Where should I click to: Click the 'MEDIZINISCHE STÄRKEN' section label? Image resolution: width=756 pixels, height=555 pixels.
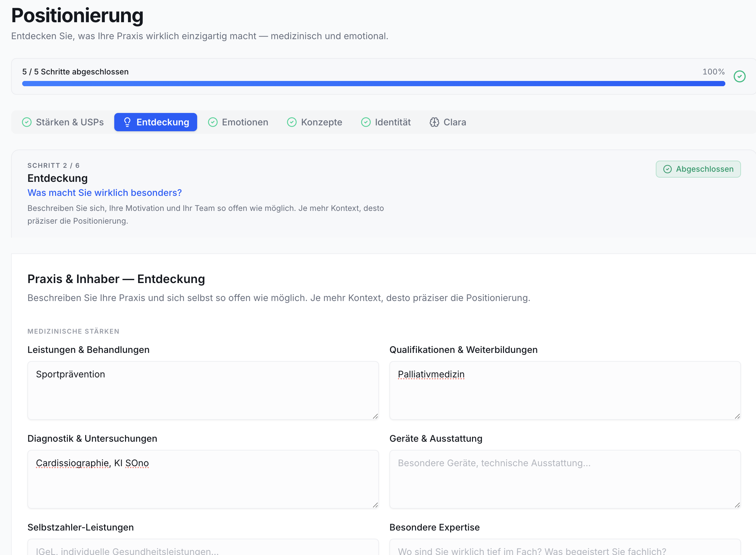pyautogui.click(x=73, y=332)
